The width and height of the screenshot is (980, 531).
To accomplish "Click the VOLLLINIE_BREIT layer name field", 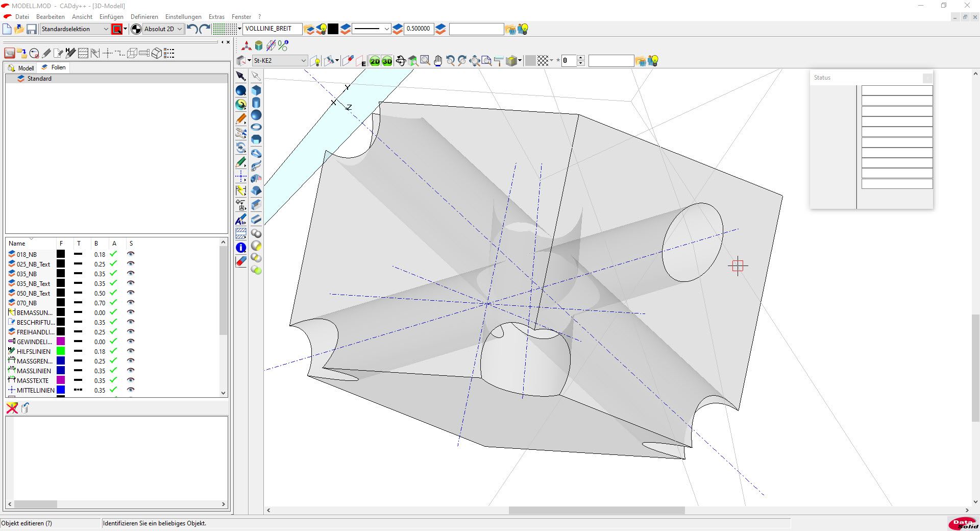I will 273,29.
